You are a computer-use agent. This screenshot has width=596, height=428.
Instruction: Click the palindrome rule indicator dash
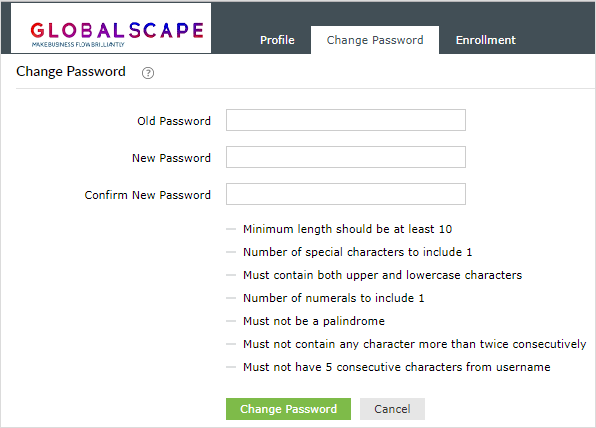point(231,321)
